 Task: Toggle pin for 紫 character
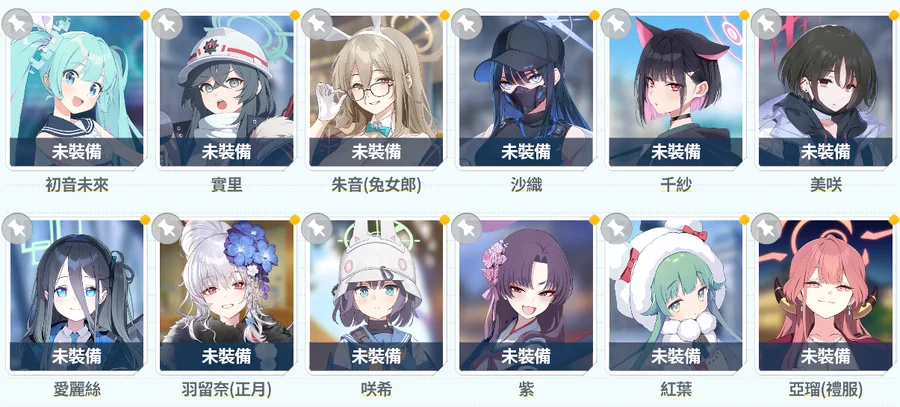pyautogui.click(x=467, y=228)
